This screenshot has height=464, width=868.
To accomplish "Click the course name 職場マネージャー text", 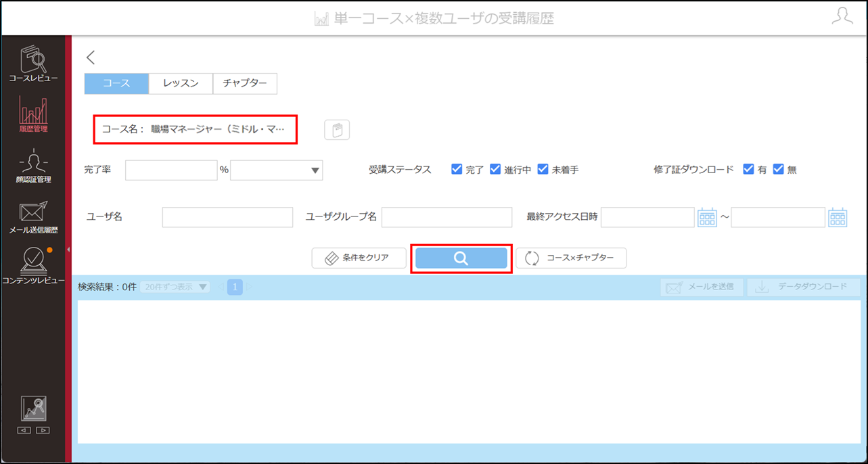I will (x=218, y=129).
